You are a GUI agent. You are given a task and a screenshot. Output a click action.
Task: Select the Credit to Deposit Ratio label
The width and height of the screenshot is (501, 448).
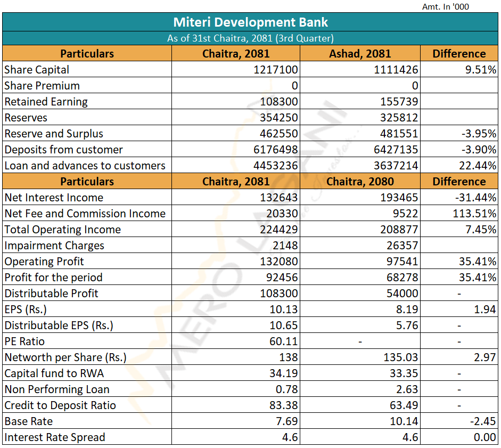(60, 405)
